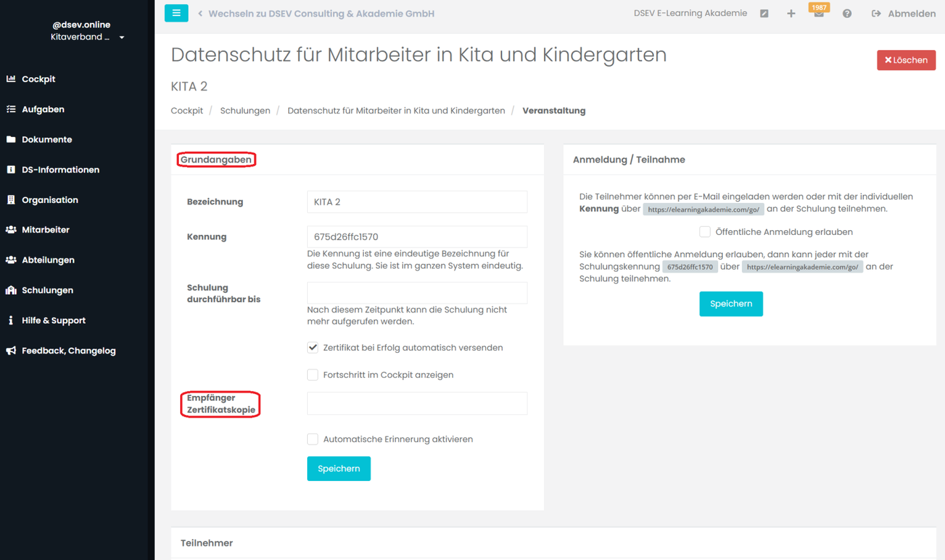This screenshot has width=945, height=560.
Task: Open Mitarbeiter in the sidebar menu
Action: coord(45,230)
